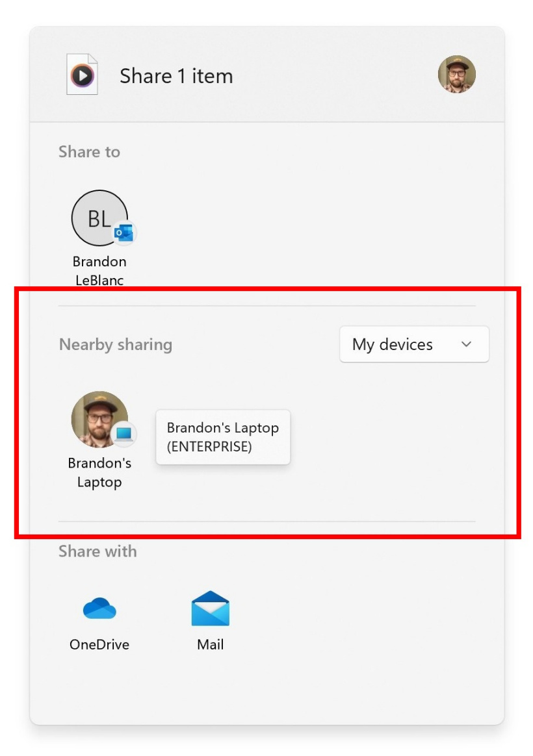Viewport: 533px width, 756px height.
Task: Select Brandon LeBlanc's contact avatar
Action: tap(99, 218)
